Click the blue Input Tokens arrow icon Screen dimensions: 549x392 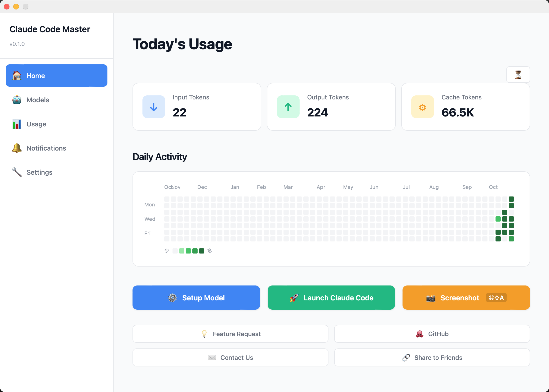(x=154, y=107)
